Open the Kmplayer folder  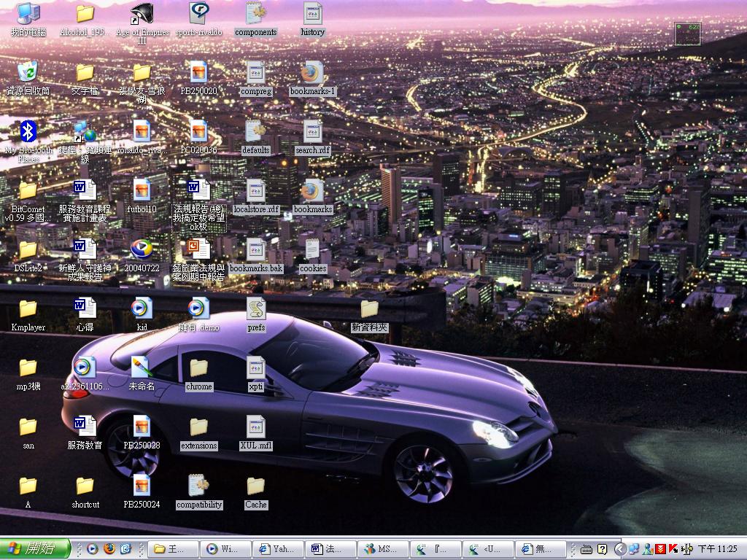point(28,310)
